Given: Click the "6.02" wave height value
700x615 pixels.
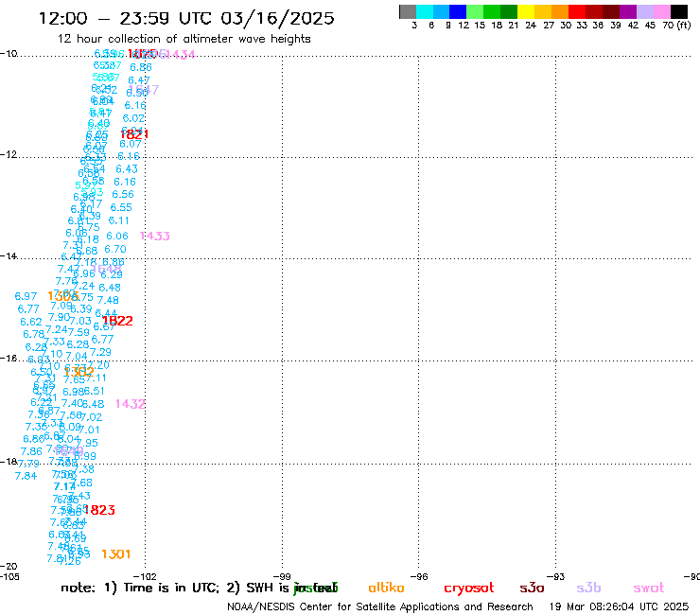Looking at the screenshot, I should pos(133,118).
